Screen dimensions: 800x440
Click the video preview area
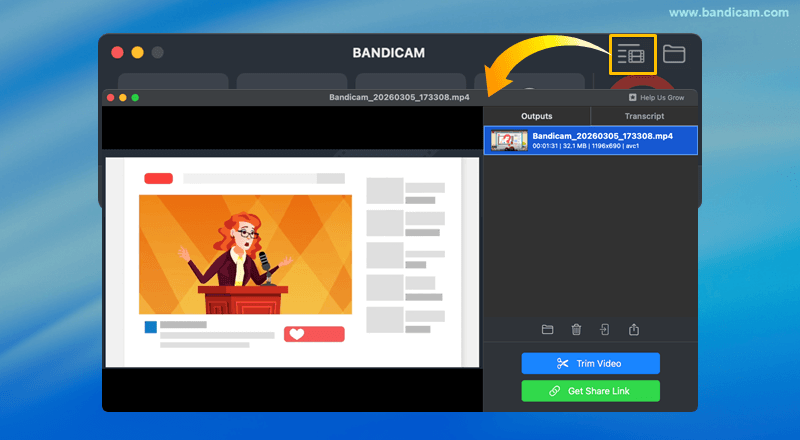point(292,260)
